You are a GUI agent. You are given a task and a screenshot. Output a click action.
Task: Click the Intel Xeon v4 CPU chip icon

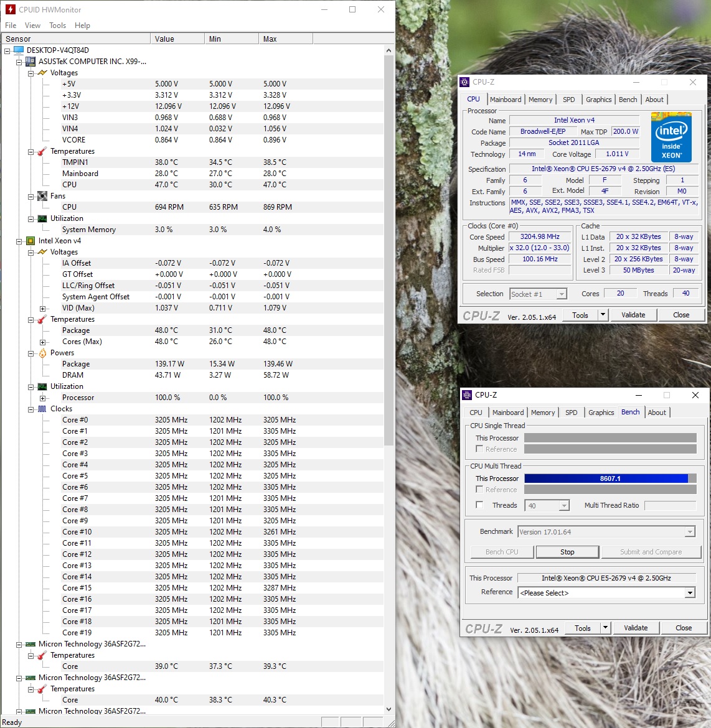pyautogui.click(x=31, y=241)
